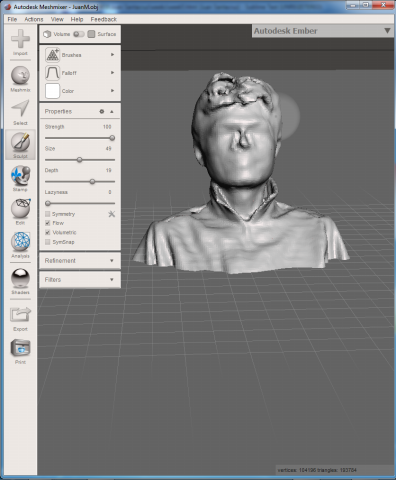Open the Shaders sphere icon
396x480 pixels.
point(20,278)
